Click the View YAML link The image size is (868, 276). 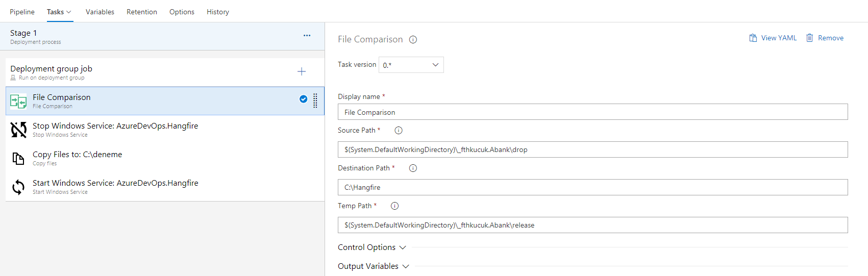773,38
